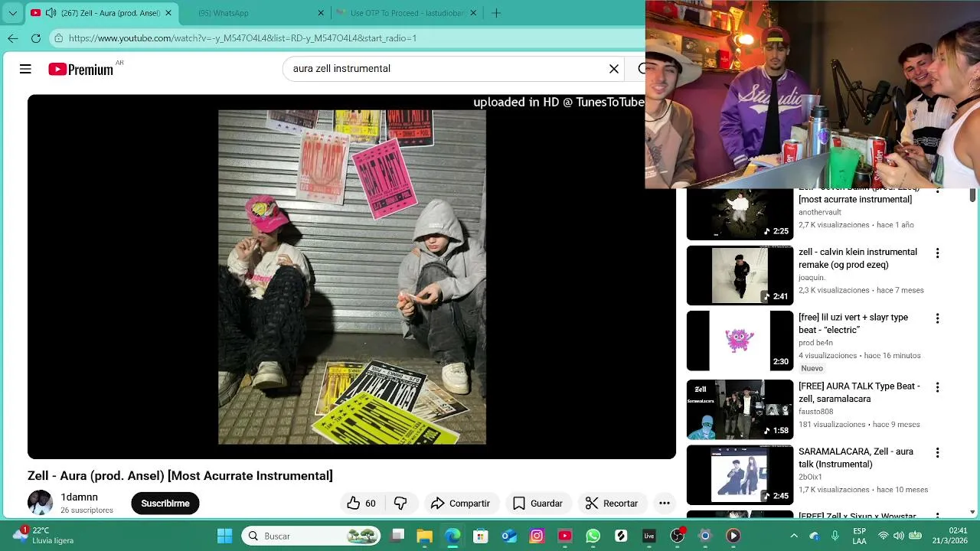Save the video with the Guardar button
This screenshot has width=980, height=551.
537,503
